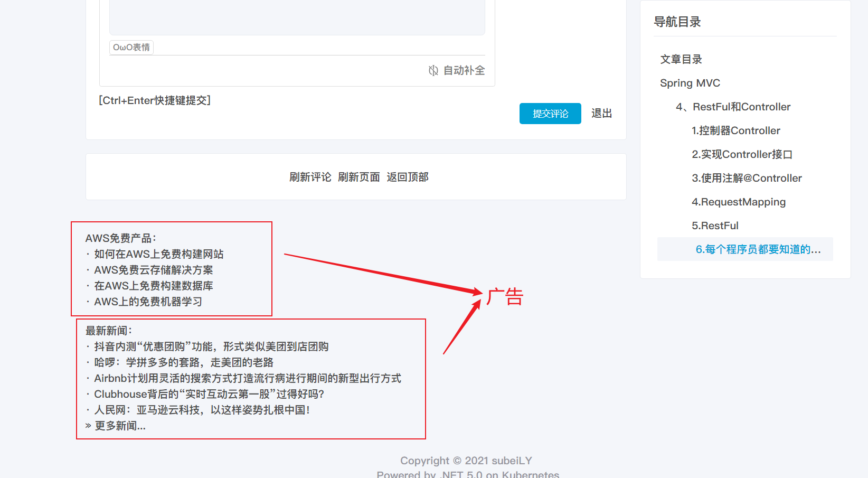Screen dimensions: 868x478
Task: Jump to 3.使用注解@Controller section
Action: [747, 178]
